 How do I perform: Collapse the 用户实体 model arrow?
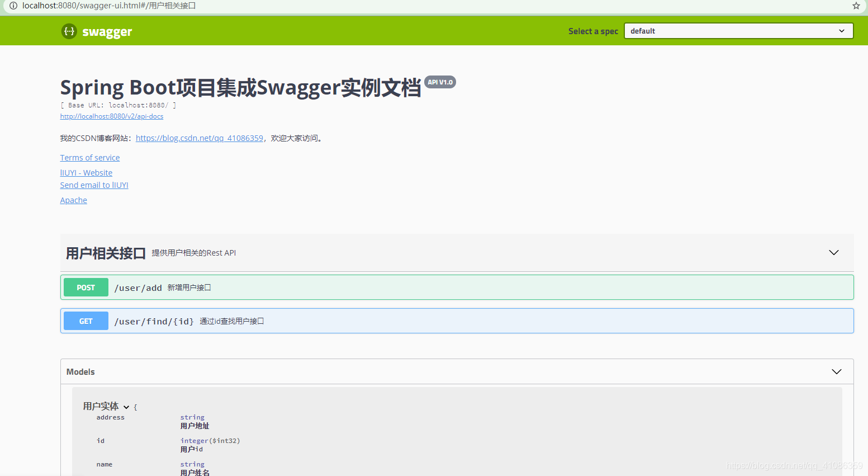point(126,407)
